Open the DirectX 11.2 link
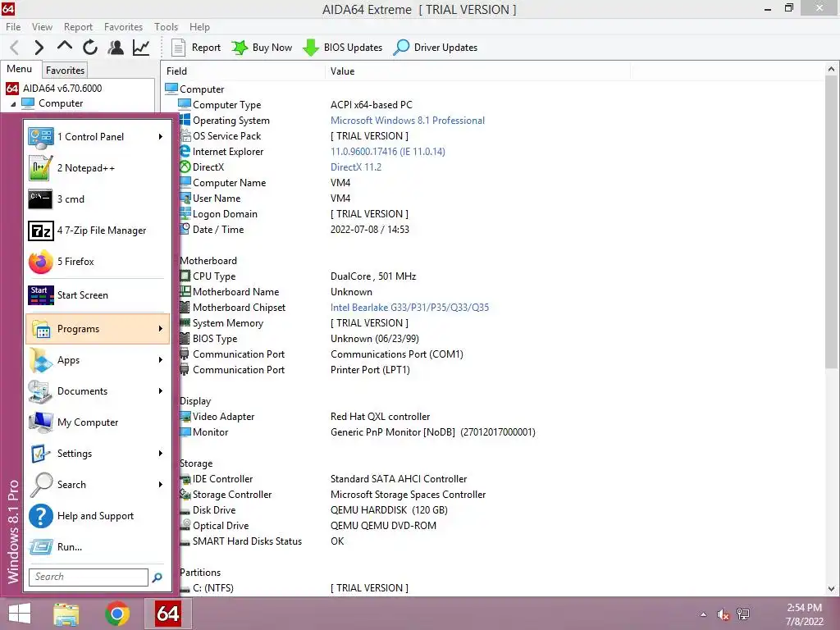The width and height of the screenshot is (840, 630). pos(356,167)
